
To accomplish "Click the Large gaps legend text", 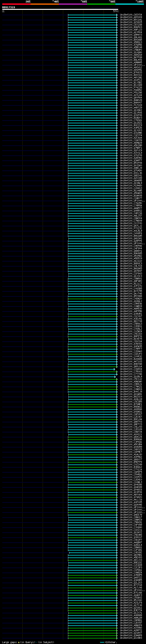I will 28,642.
